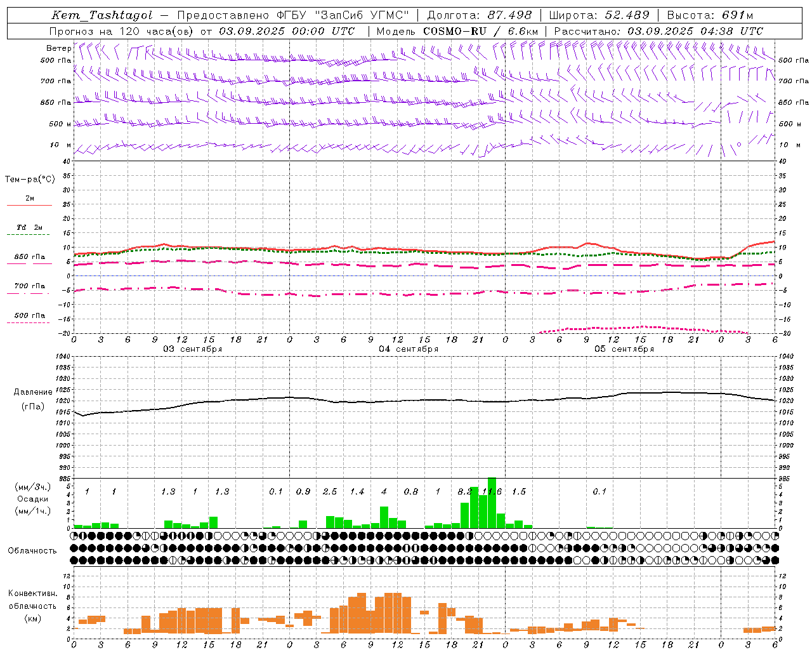Screen dimensions: 812x650
Task: Click the Широта: 52.489 value
Action: coord(599,16)
